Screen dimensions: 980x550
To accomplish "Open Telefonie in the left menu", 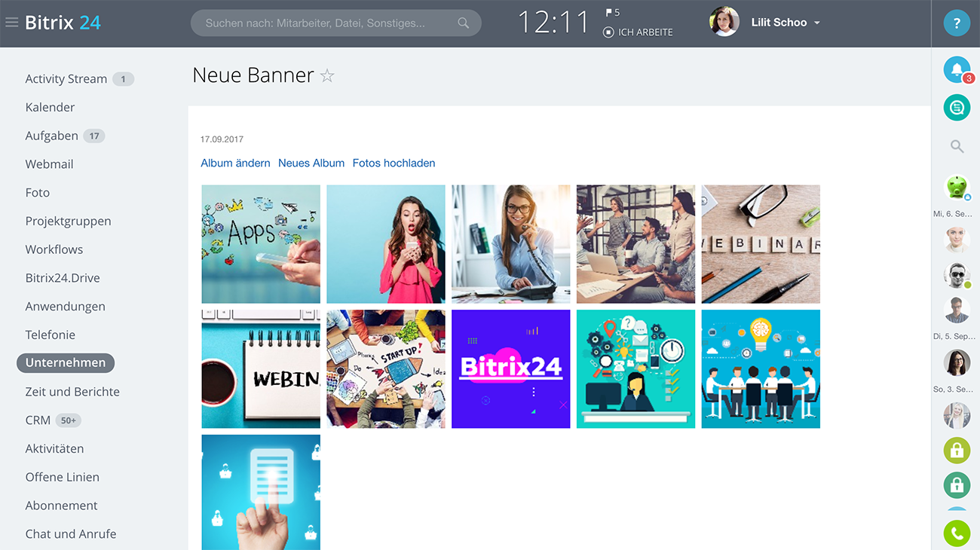I will pyautogui.click(x=50, y=335).
